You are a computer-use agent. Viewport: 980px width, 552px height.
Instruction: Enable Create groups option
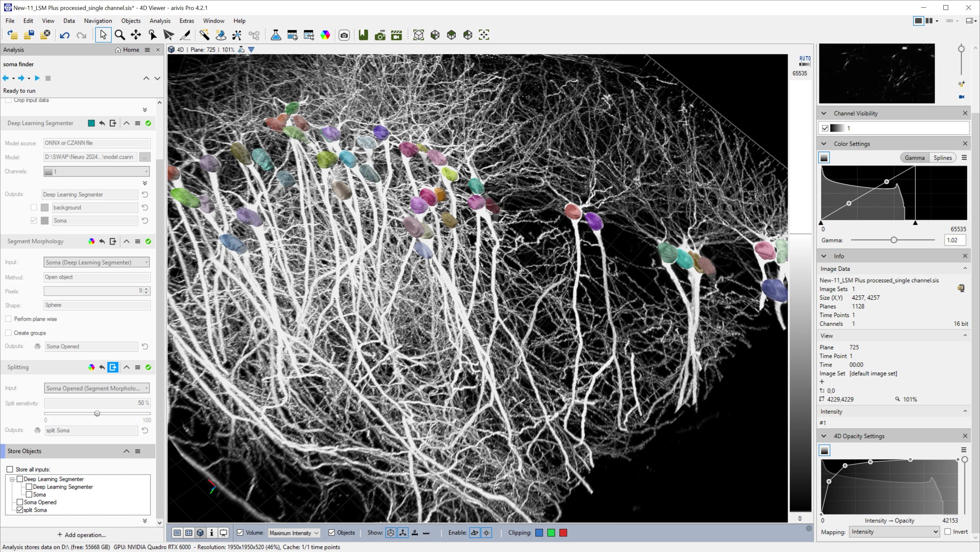click(8, 333)
